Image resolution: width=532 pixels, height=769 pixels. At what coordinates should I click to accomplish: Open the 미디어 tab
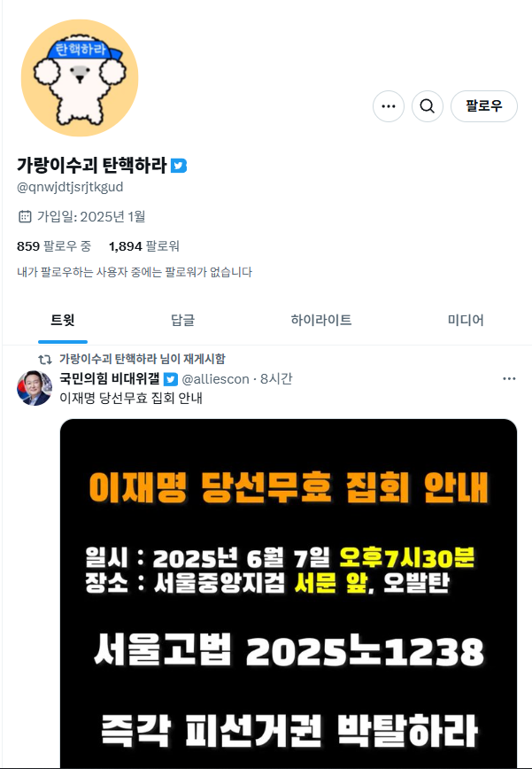[x=466, y=321]
